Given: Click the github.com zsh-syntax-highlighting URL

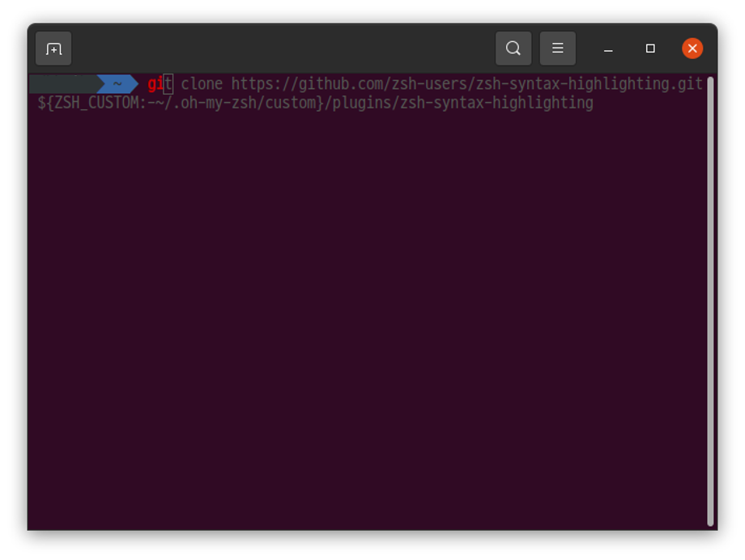Looking at the screenshot, I should click(466, 84).
